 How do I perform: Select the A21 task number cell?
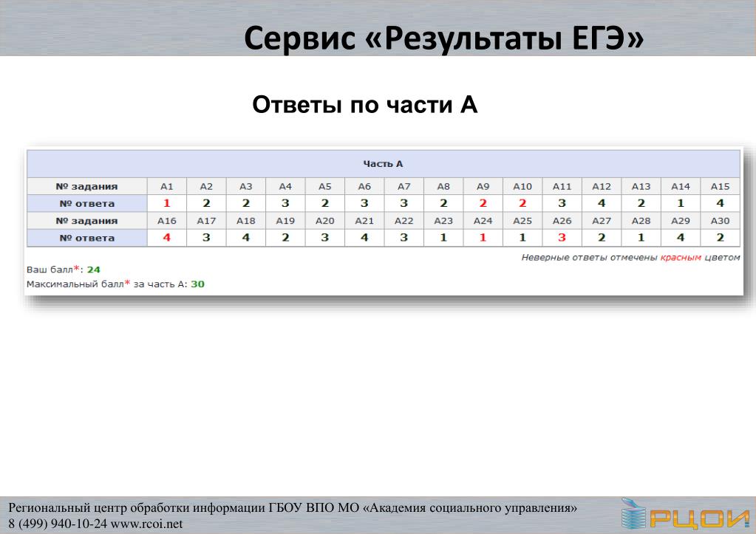364,221
